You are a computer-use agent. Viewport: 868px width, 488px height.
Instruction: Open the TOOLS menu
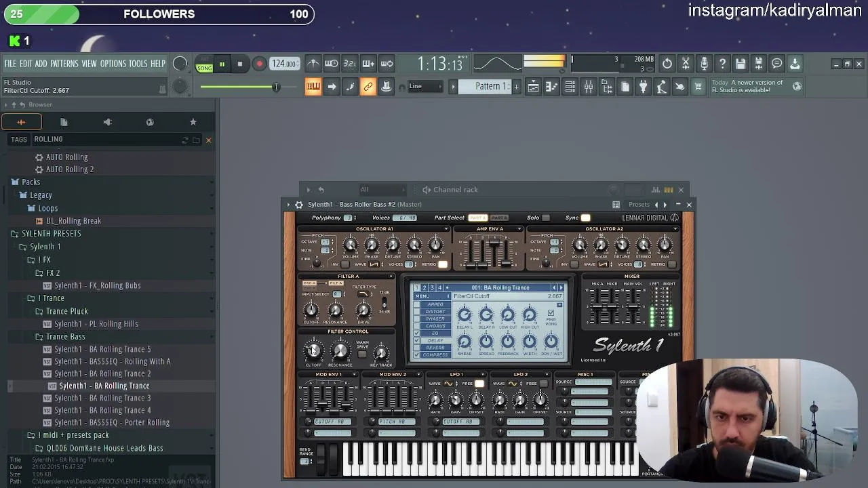tap(138, 64)
